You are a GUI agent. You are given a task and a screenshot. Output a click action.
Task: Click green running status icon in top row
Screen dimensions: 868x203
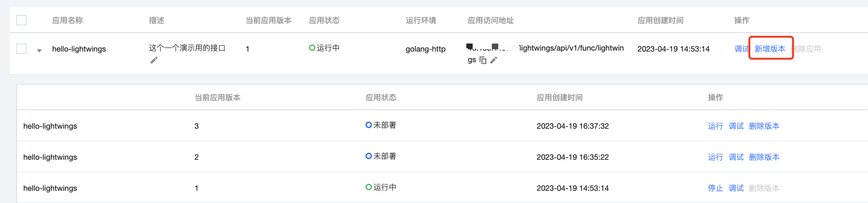pyautogui.click(x=312, y=48)
